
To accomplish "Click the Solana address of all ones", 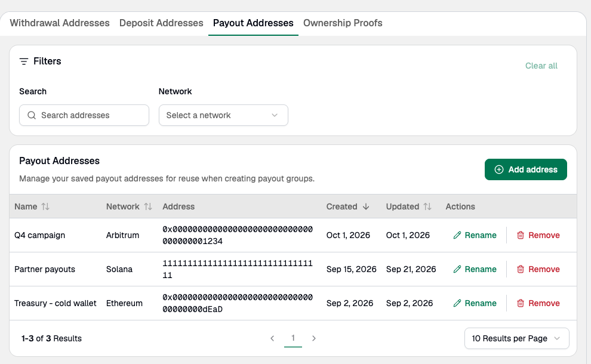I will [238, 269].
